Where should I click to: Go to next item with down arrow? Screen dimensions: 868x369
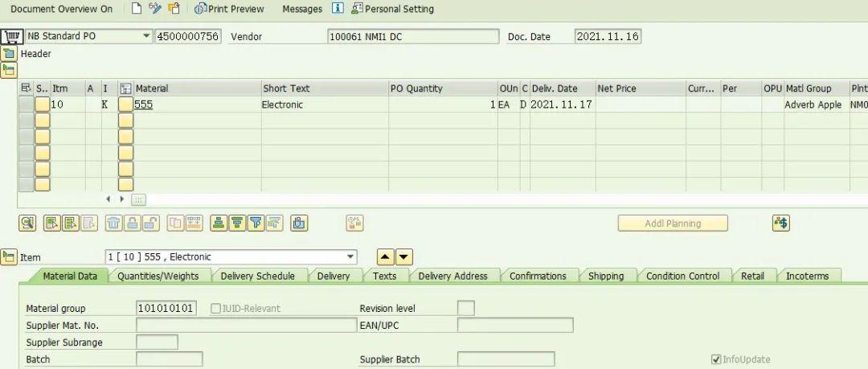[404, 257]
